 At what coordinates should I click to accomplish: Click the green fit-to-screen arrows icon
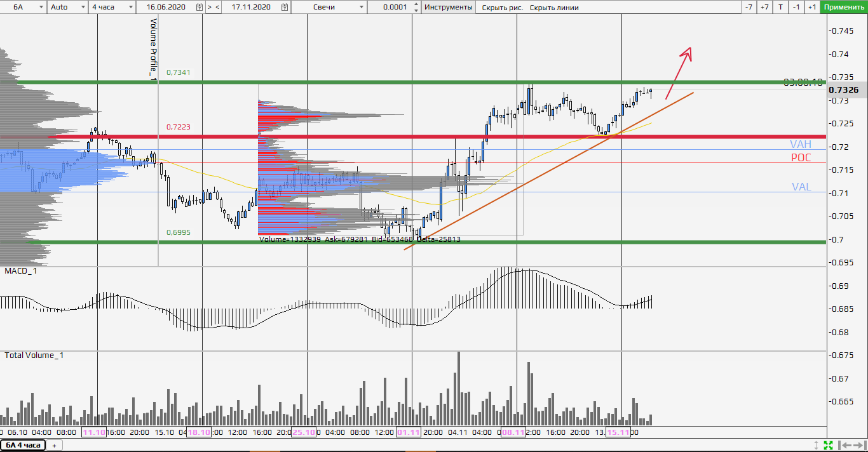coord(829,445)
